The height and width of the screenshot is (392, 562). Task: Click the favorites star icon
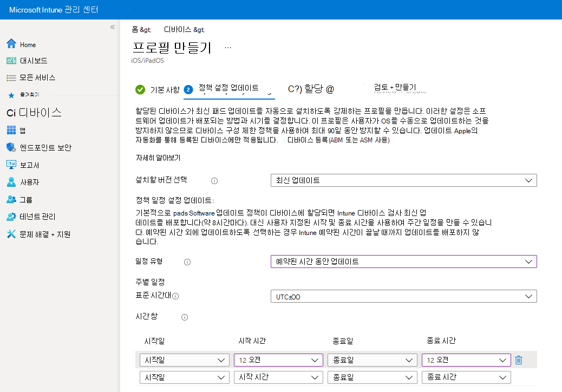(11, 95)
